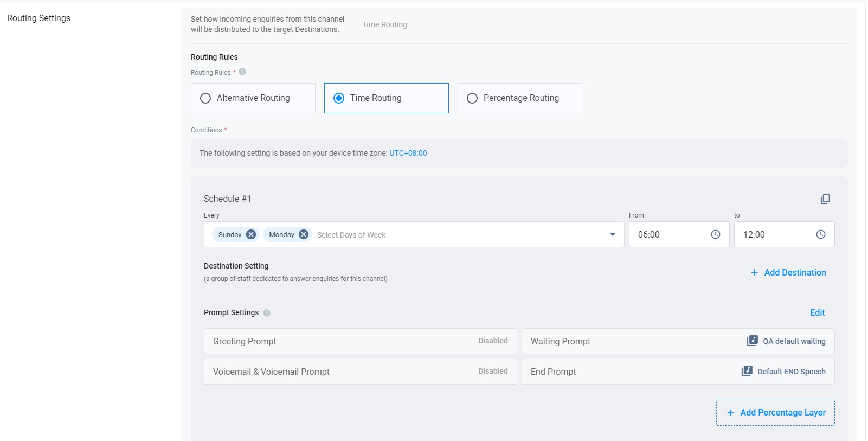868x441 pixels.
Task: Open Routing Settings section in sidebar
Action: [x=38, y=18]
